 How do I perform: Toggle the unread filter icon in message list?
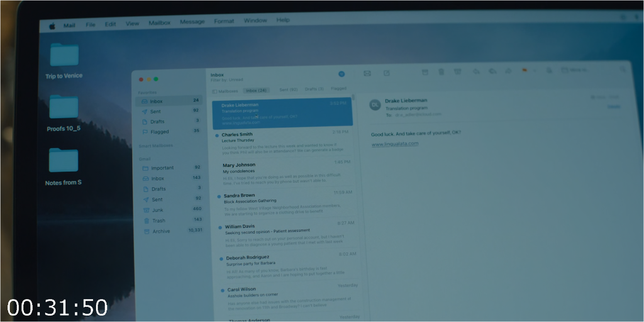coord(341,74)
